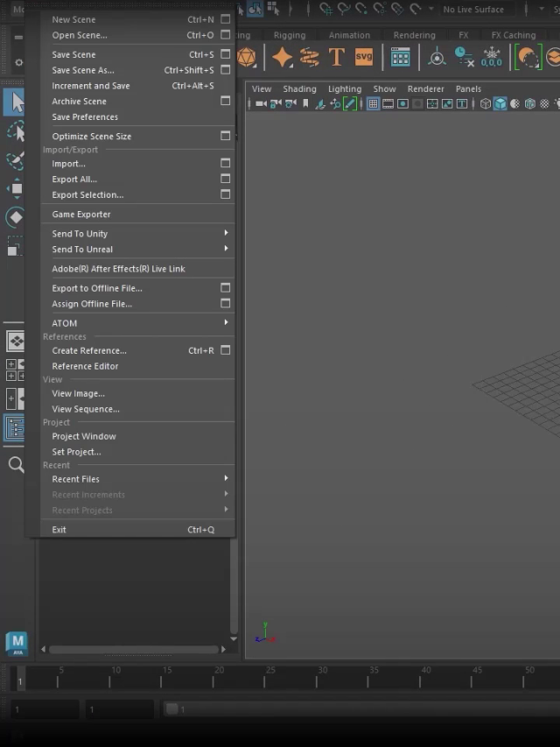This screenshot has width=560, height=747.
Task: Toggle viewport grid display icon
Action: 373,104
